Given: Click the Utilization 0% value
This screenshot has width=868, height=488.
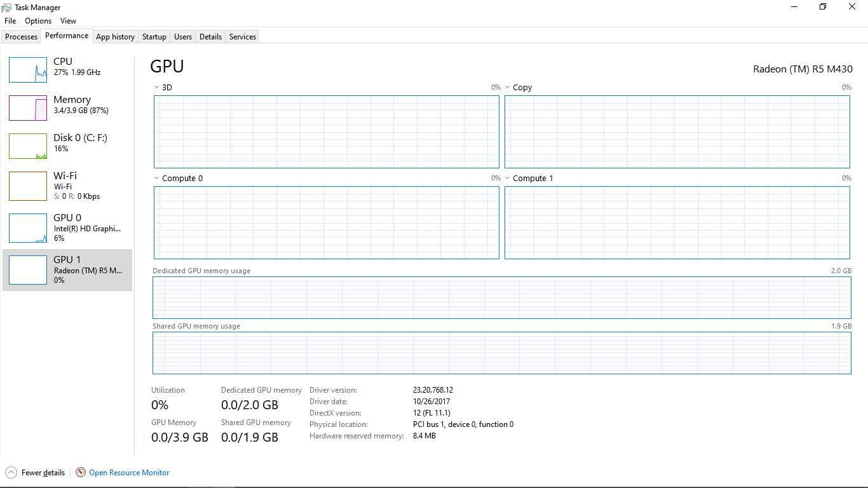Looking at the screenshot, I should tap(159, 405).
